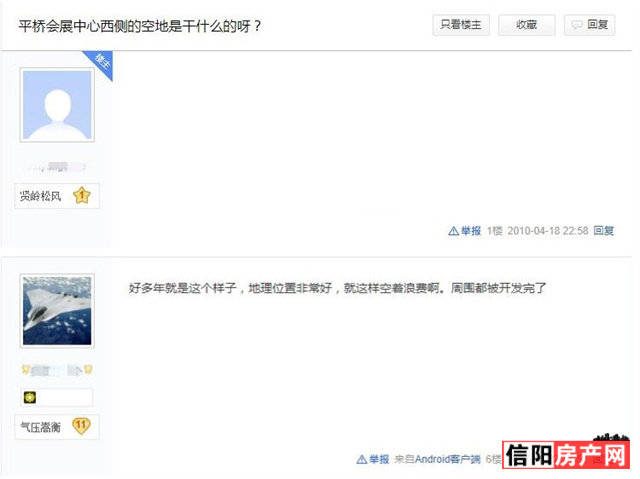Report the second post via 举报 link

[373, 459]
